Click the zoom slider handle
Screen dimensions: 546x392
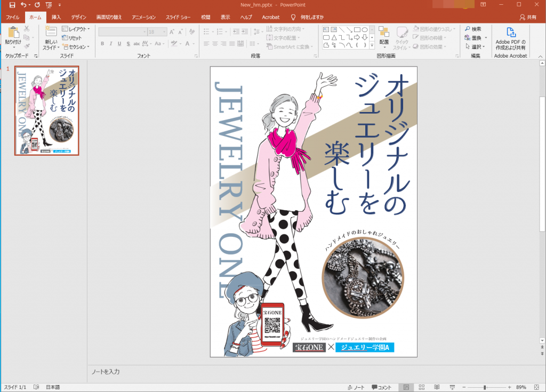484,387
